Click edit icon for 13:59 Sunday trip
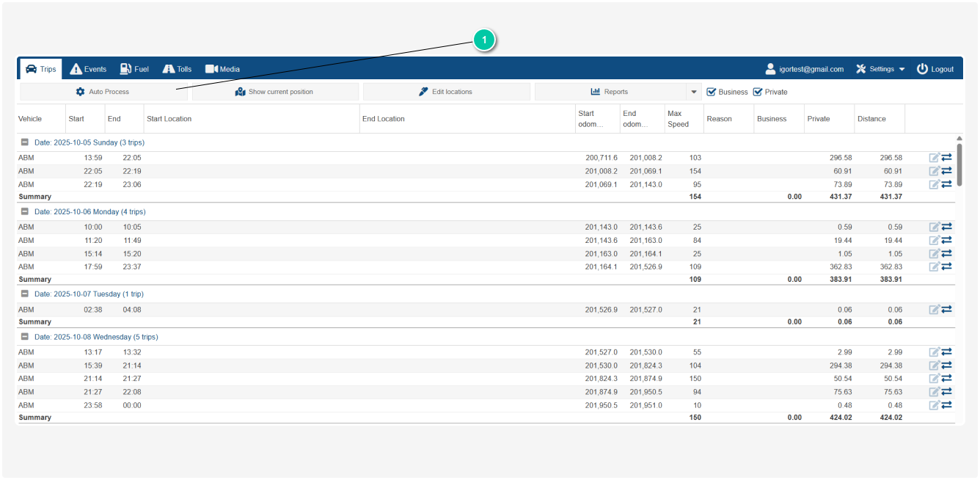 (934, 158)
